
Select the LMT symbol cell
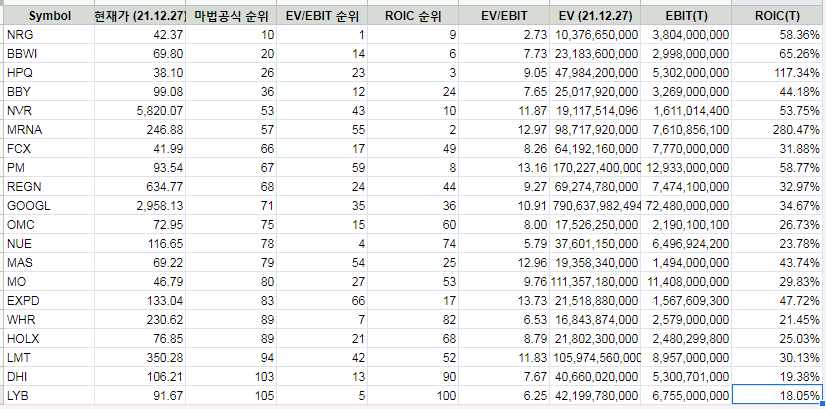50,357
